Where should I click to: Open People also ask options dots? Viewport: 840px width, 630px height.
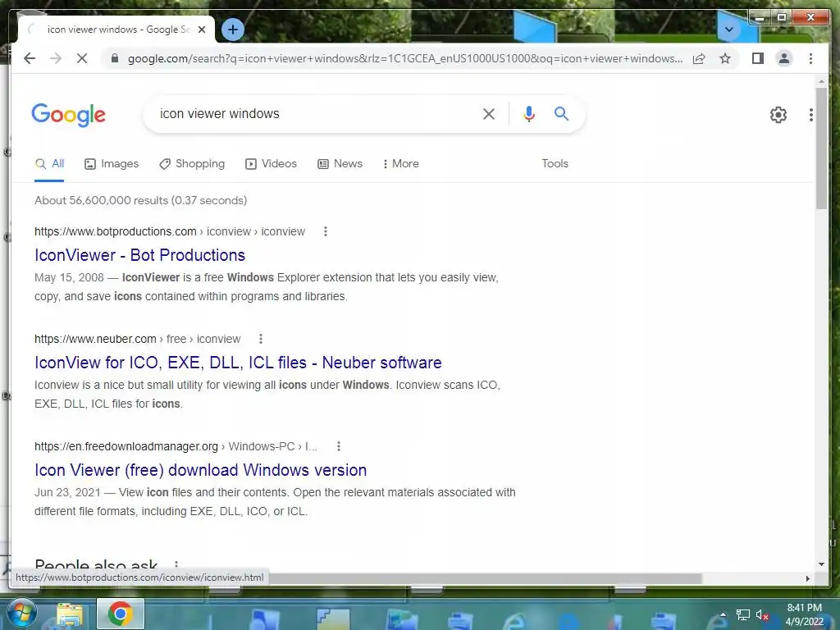[176, 564]
